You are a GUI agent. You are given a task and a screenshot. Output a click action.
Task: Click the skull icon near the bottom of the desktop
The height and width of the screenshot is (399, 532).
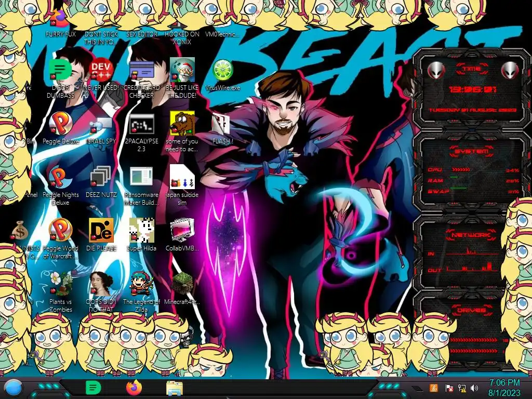[188, 338]
